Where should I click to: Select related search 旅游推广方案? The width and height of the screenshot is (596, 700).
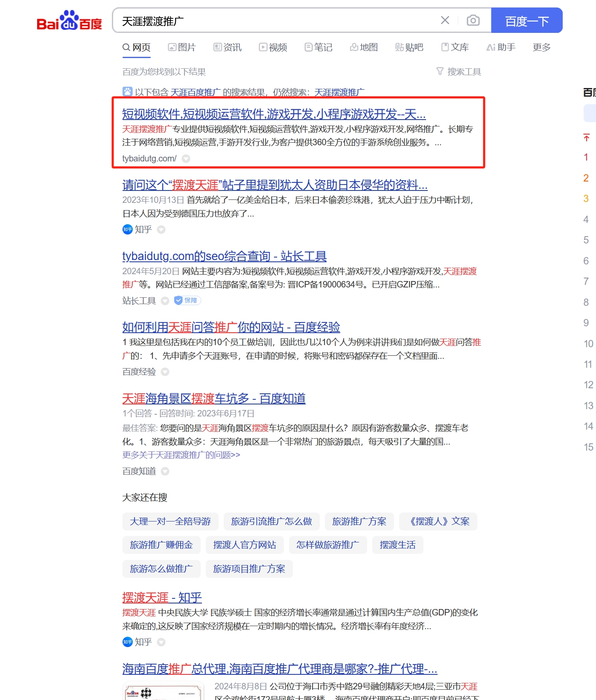[x=359, y=521]
